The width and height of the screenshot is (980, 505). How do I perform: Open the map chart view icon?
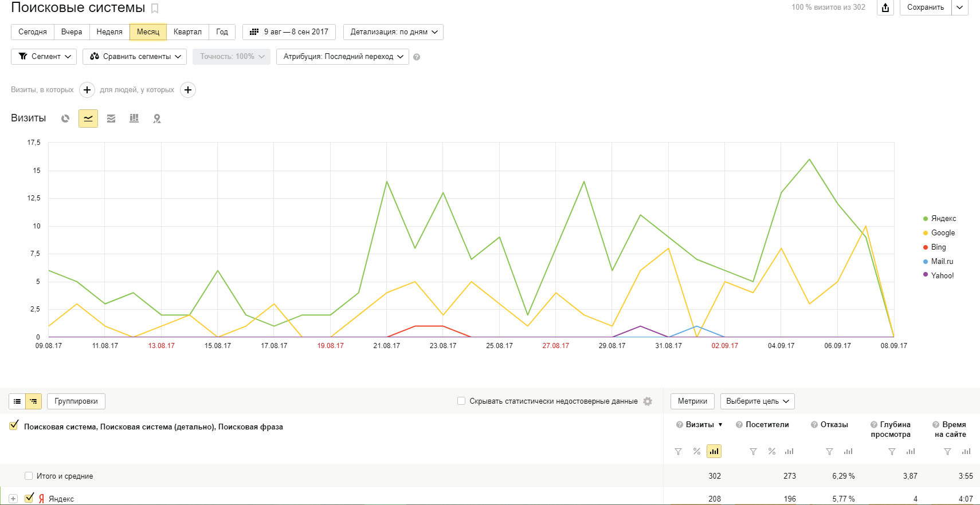click(157, 119)
